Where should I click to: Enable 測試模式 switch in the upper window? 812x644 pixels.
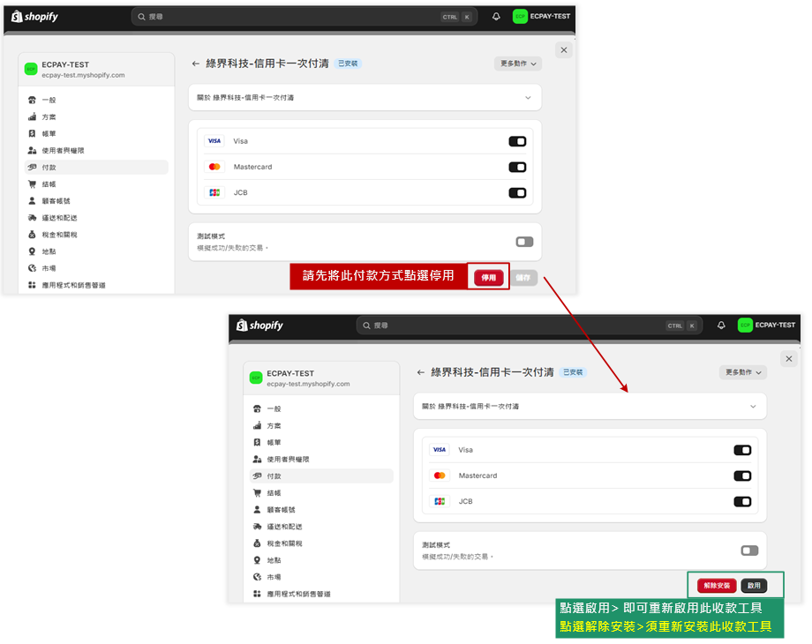524,242
